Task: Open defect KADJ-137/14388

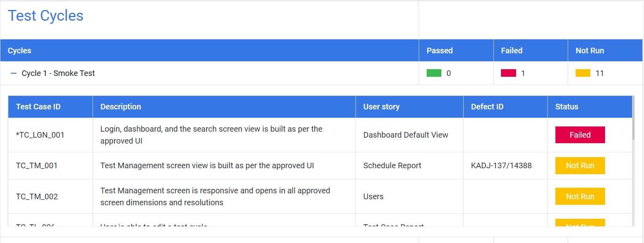Action: point(501,165)
